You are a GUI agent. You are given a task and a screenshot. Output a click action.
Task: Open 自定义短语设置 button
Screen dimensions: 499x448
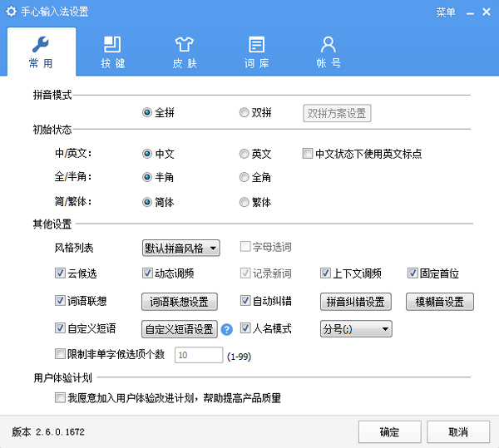point(180,329)
